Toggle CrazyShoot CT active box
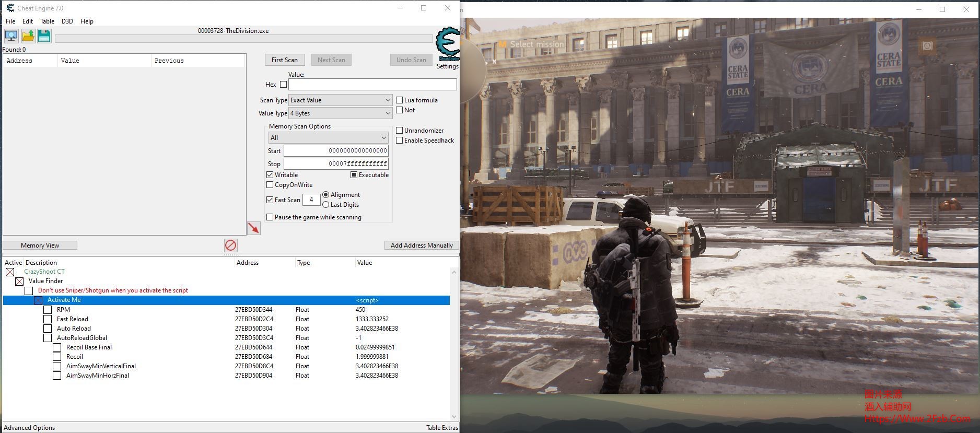The image size is (980, 433). [10, 272]
